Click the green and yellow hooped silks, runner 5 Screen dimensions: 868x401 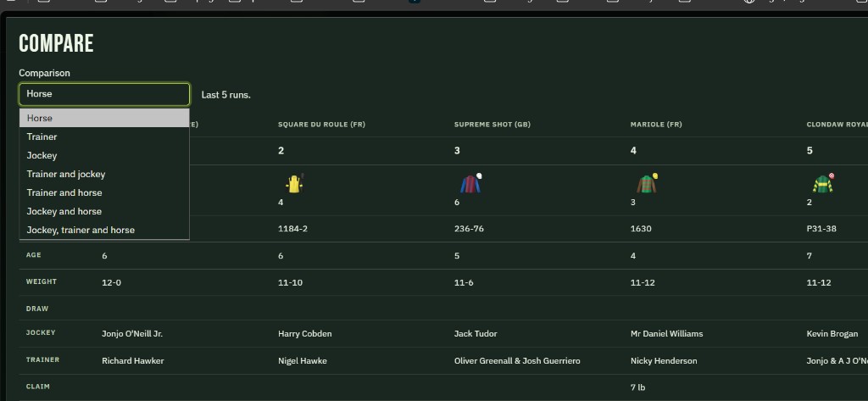click(823, 184)
